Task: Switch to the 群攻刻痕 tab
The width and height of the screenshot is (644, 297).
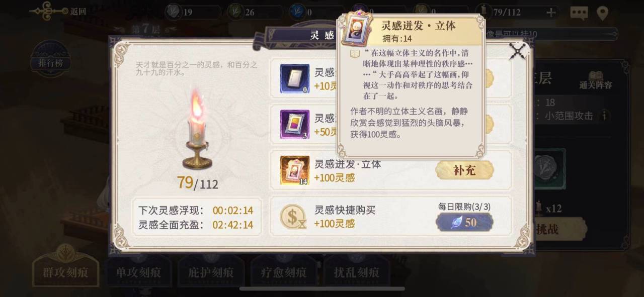Action: 66,272
